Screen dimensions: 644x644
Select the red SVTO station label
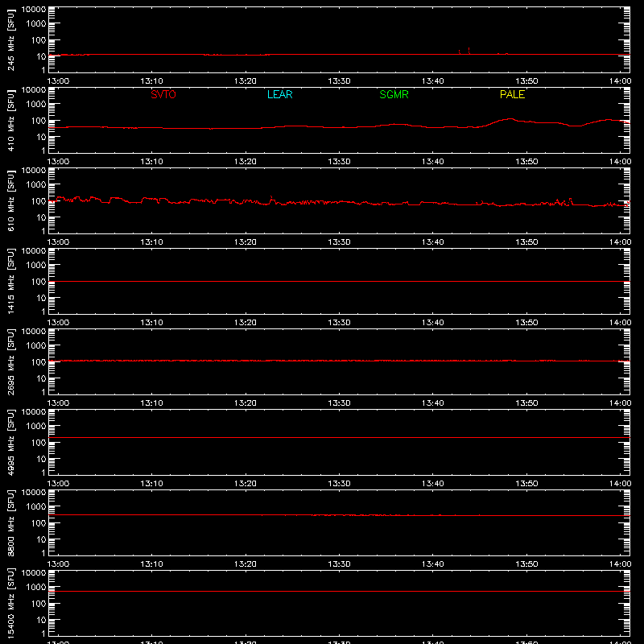tap(163, 94)
